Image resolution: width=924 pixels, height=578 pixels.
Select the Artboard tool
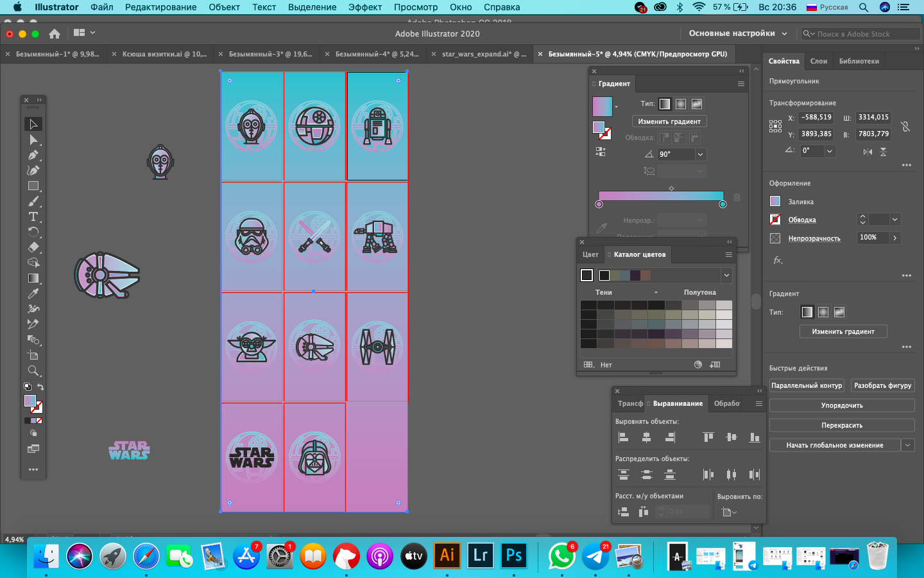click(33, 355)
